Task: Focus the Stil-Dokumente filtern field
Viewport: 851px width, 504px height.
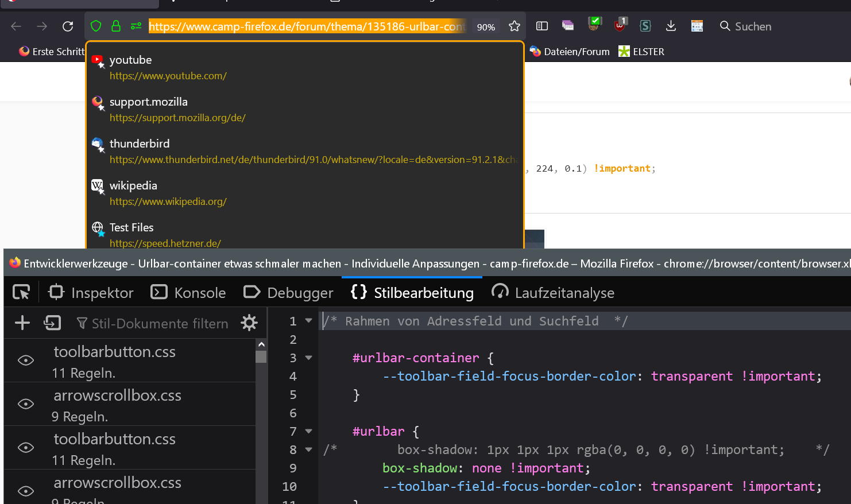Action: [160, 324]
